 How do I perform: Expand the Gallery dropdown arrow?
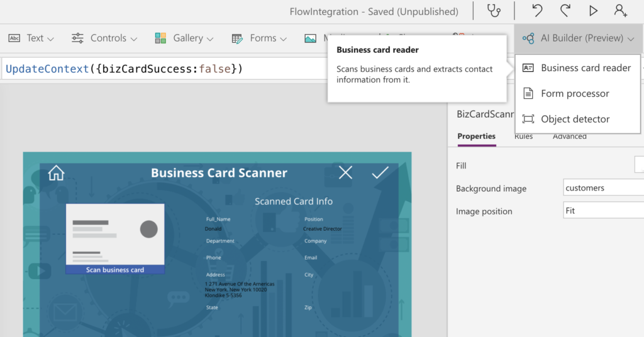[x=210, y=40]
